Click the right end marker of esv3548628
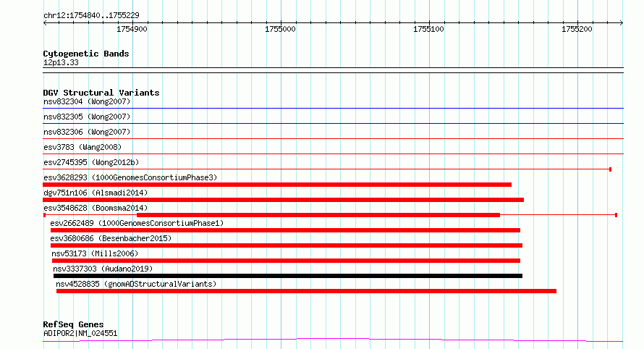644x349 pixels. pos(616,215)
